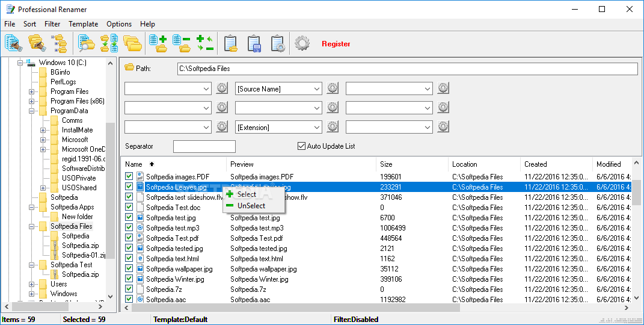Click the clipboard with floppy save template icon
Image resolution: width=644 pixels, height=325 pixels.
[254, 43]
